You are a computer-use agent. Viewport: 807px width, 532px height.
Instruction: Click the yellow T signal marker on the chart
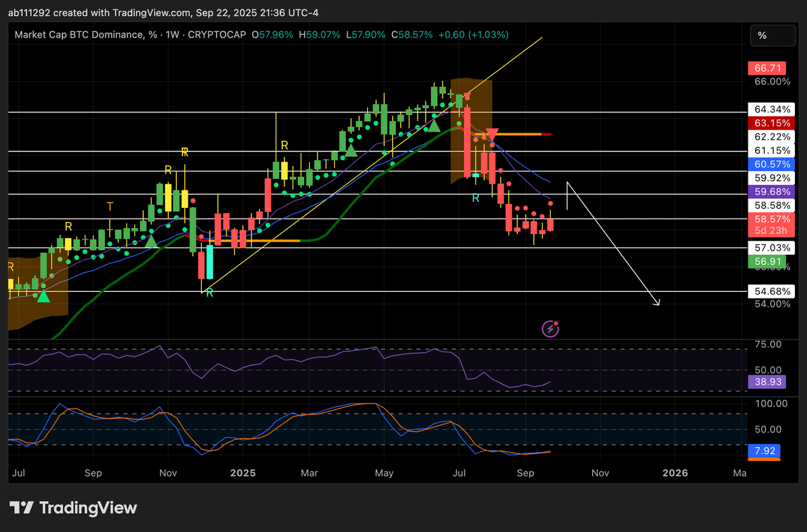(x=110, y=207)
